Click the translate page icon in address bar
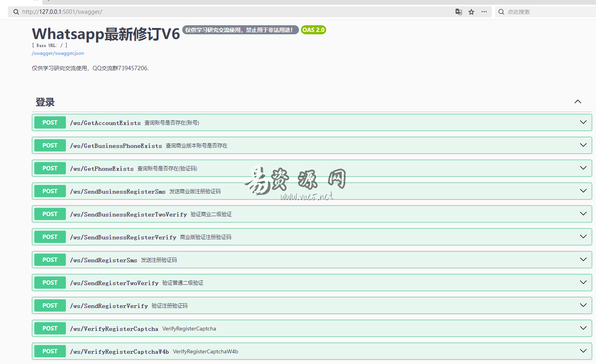Viewport: 596px width, 364px height. coord(458,12)
